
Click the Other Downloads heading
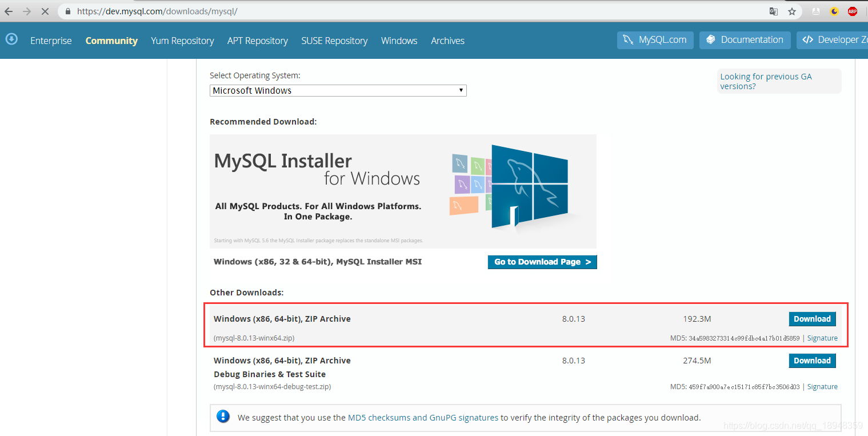tap(247, 293)
